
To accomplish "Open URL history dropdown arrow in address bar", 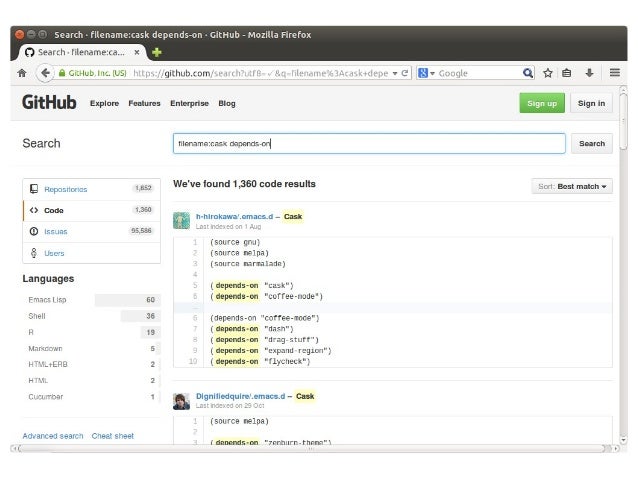I will [x=395, y=73].
